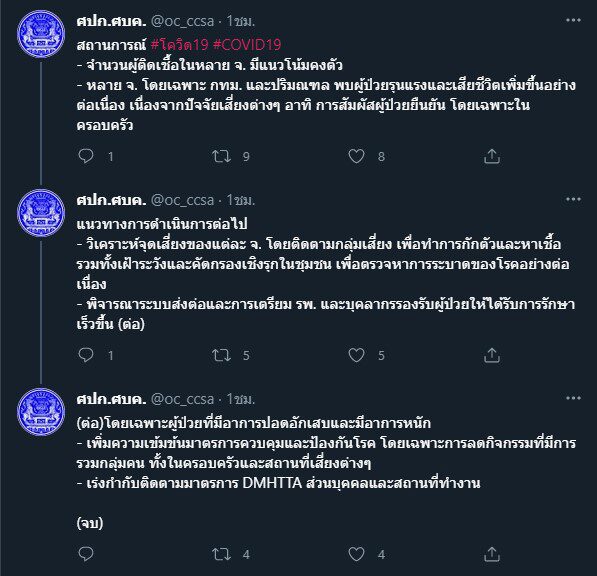Open the #โควิด19 hashtag link
The width and height of the screenshot is (597, 576).
point(180,45)
